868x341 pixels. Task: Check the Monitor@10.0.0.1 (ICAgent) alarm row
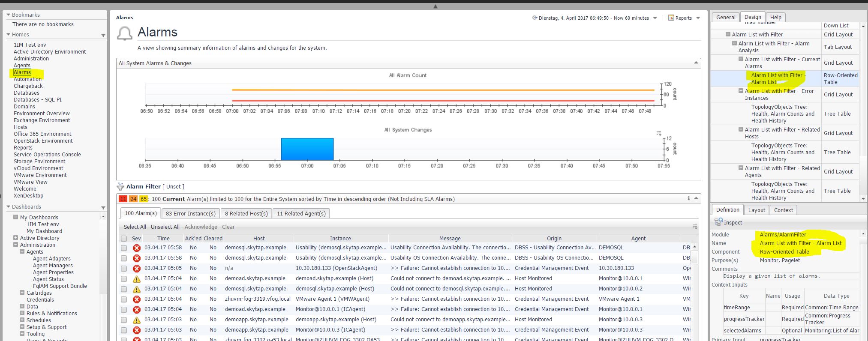124,309
